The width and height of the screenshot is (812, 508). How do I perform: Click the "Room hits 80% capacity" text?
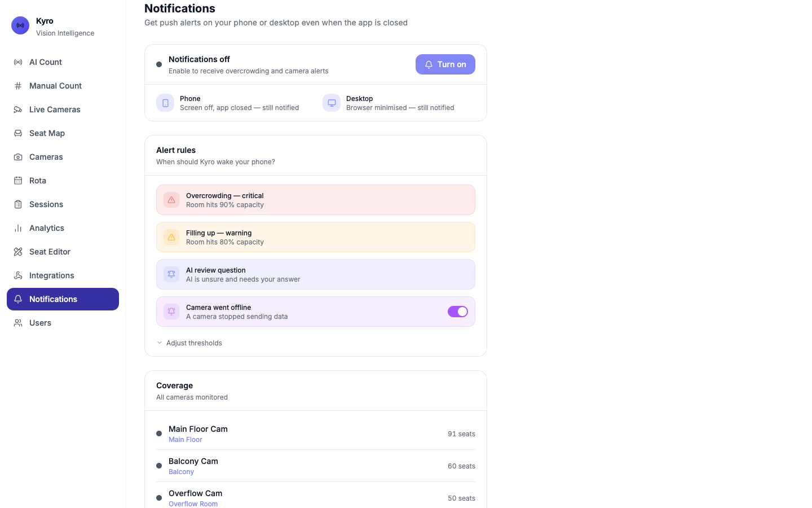point(225,242)
